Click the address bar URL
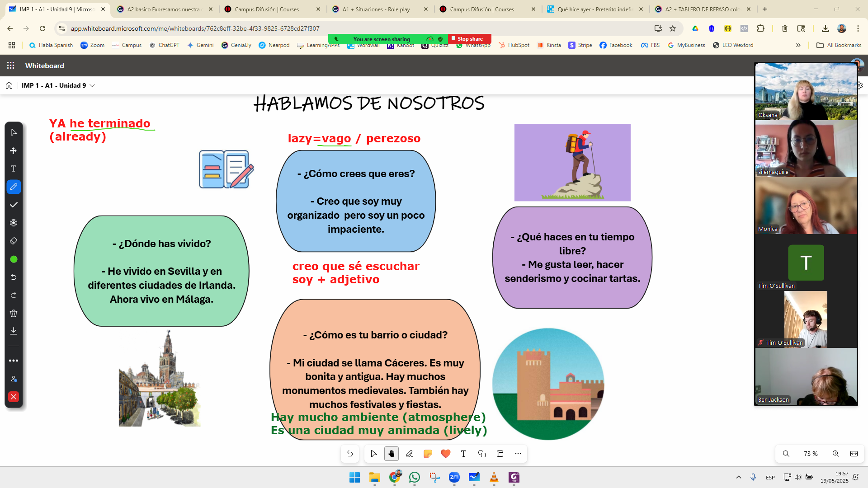Image resolution: width=868 pixels, height=488 pixels. coord(195,28)
